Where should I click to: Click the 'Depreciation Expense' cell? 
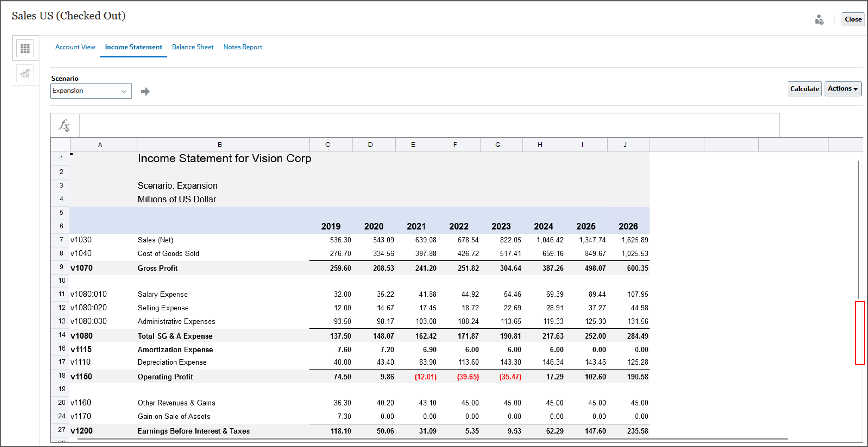(172, 362)
